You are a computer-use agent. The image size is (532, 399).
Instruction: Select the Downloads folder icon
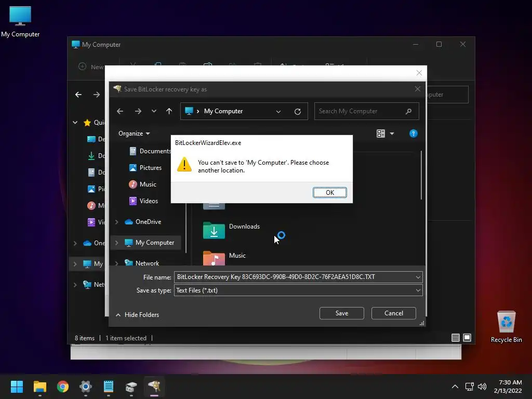tap(214, 230)
